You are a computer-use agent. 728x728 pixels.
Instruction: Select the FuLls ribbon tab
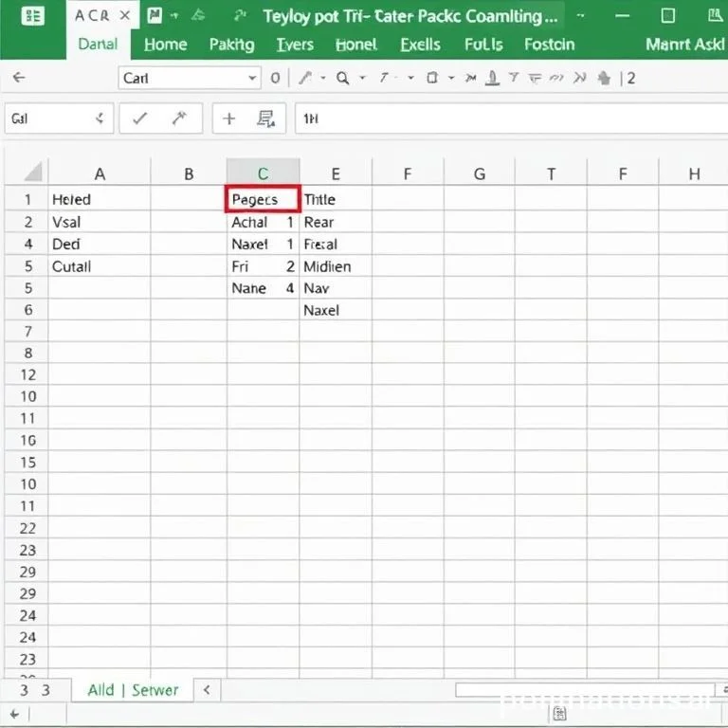[x=483, y=45]
